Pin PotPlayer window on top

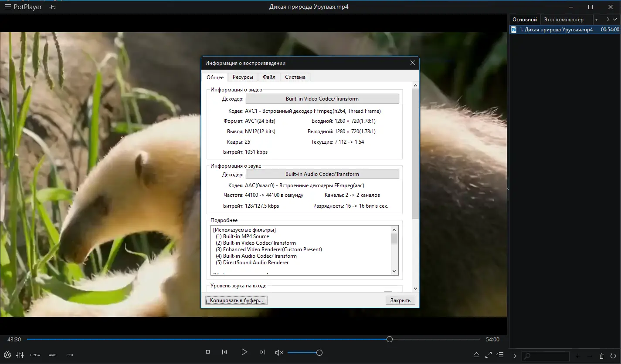click(52, 7)
